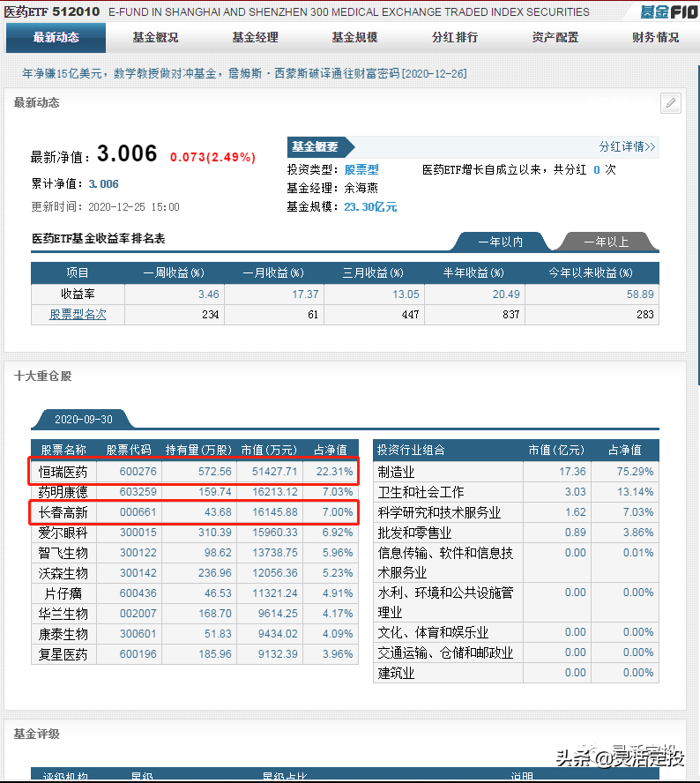Viewport: 700px width, 783px height.
Task: Click the 股票型 investment type link
Action: (361, 170)
